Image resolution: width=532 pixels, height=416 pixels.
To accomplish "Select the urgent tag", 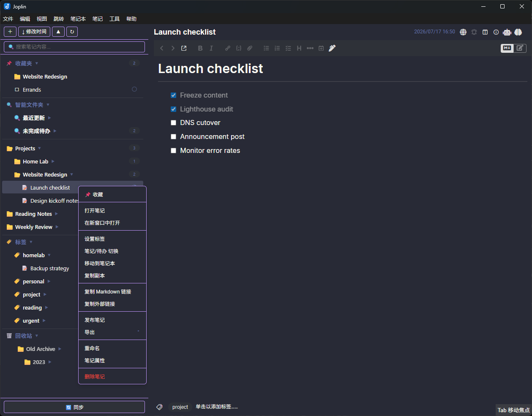I will click(x=31, y=321).
